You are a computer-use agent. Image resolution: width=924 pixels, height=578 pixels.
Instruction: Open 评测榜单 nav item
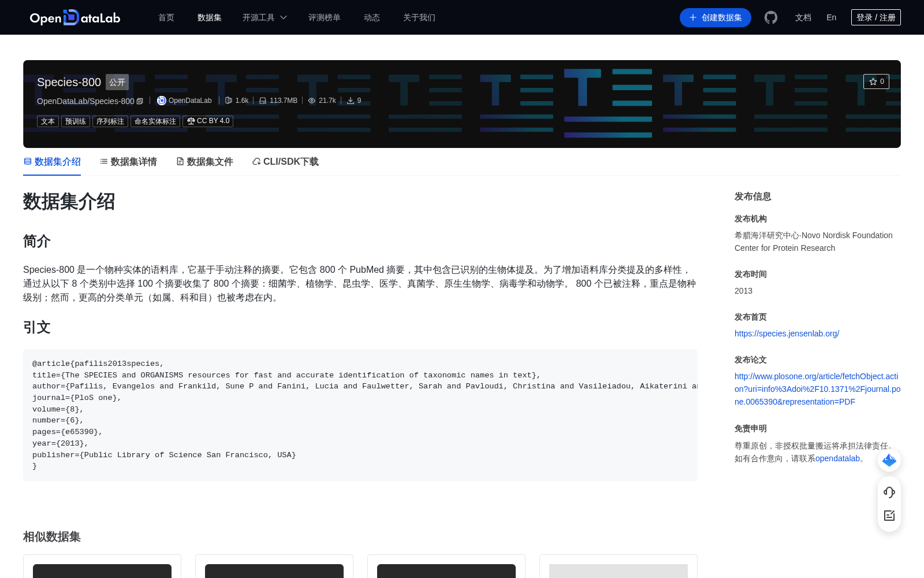tap(325, 17)
